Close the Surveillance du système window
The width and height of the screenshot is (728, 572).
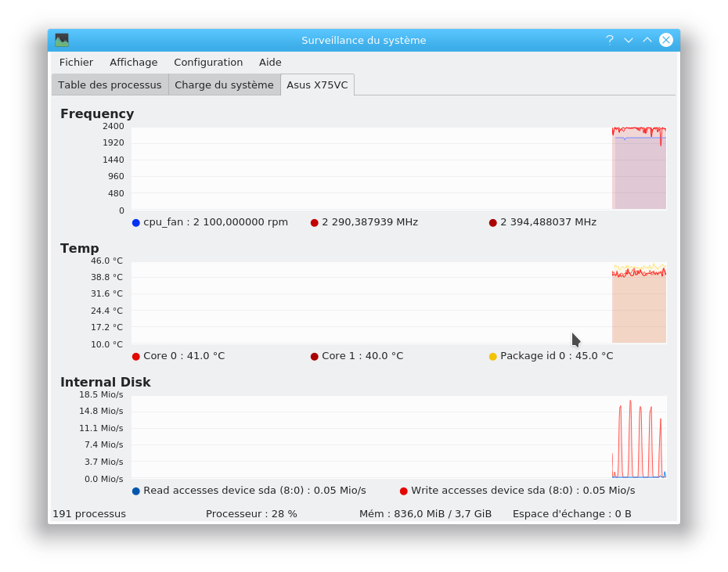666,40
